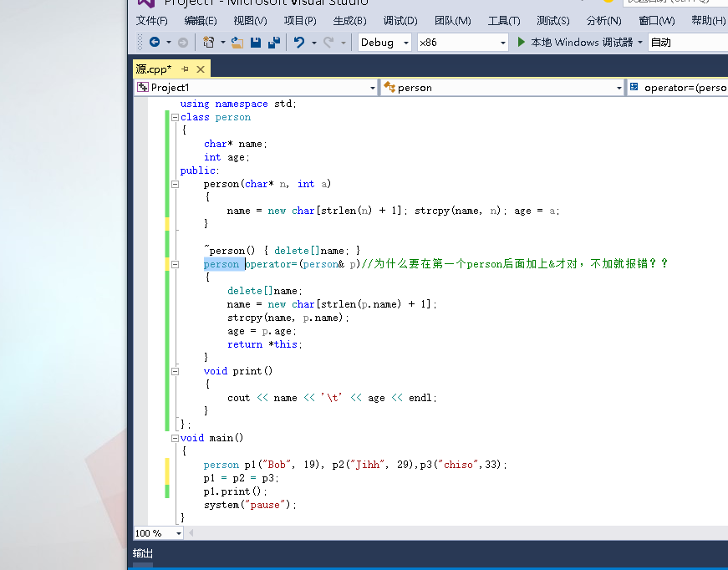Open the operator= member navigation dropdown

click(x=678, y=87)
